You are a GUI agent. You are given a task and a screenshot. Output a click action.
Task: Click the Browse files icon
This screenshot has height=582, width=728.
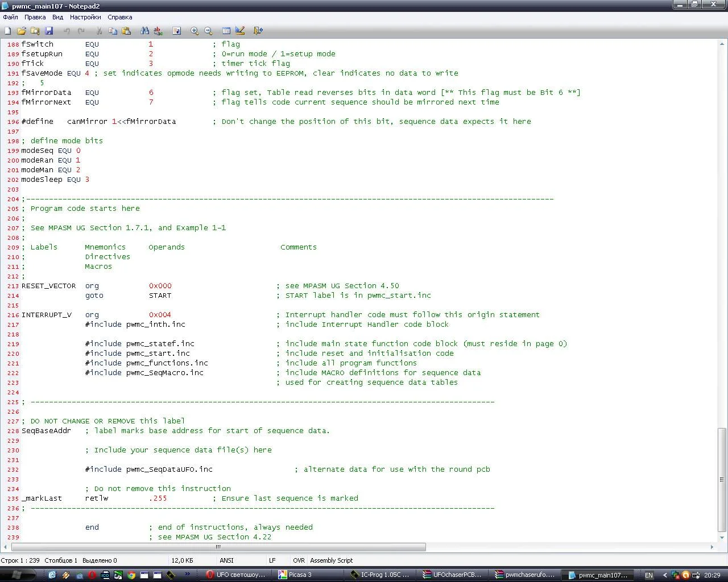pyautogui.click(x=35, y=31)
